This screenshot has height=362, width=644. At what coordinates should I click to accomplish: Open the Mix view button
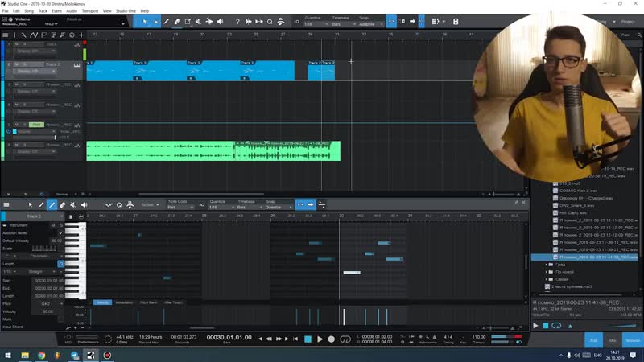click(613, 340)
